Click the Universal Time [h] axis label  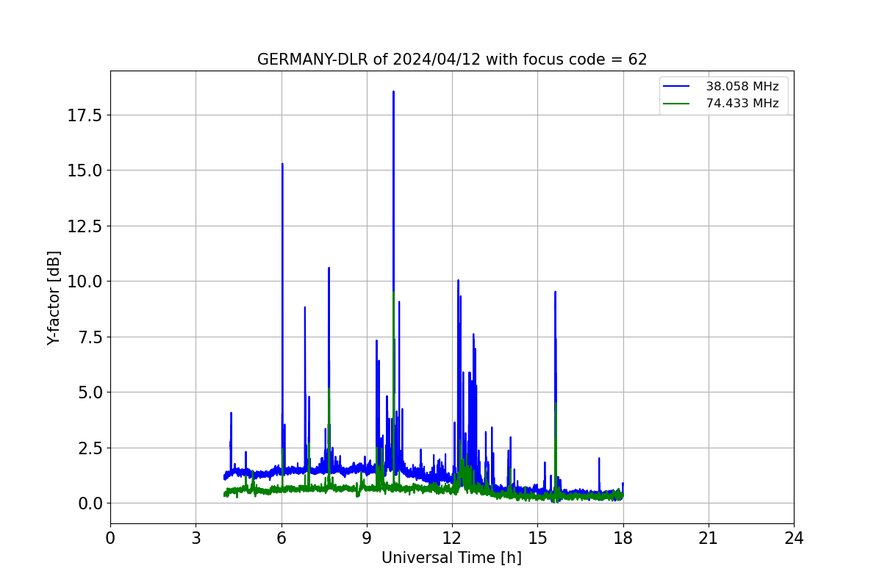click(451, 558)
